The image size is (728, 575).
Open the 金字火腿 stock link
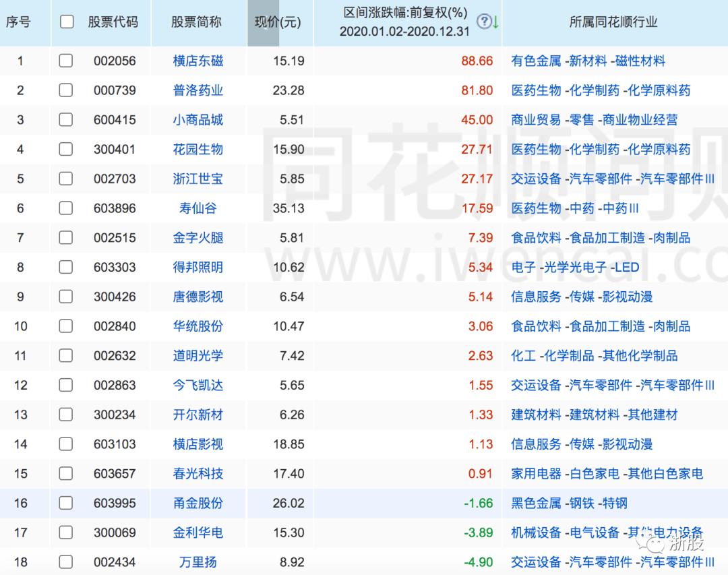click(198, 238)
